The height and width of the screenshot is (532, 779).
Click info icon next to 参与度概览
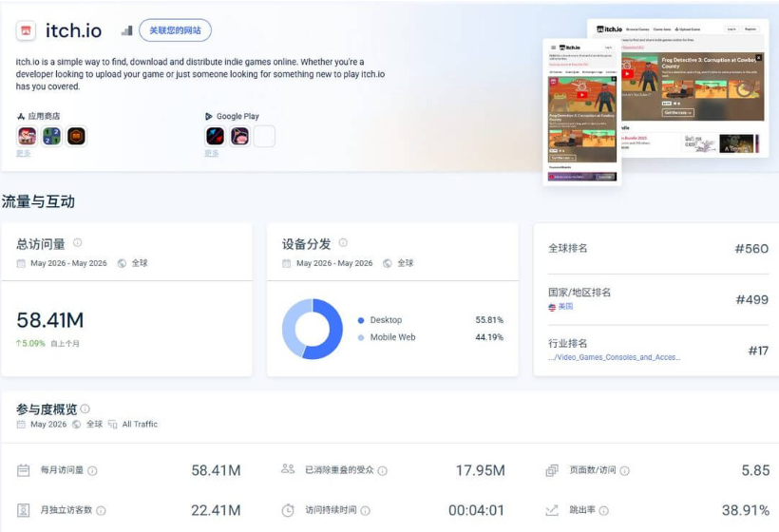click(85, 408)
